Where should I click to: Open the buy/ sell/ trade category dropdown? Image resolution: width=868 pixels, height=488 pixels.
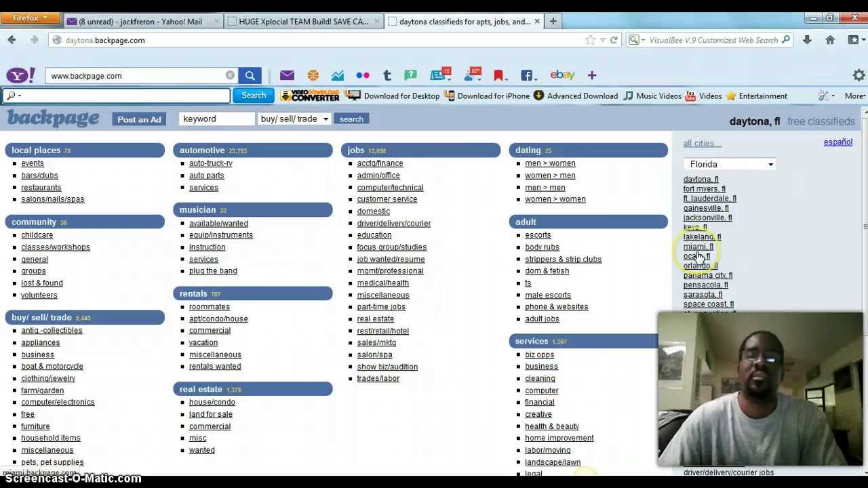(294, 119)
